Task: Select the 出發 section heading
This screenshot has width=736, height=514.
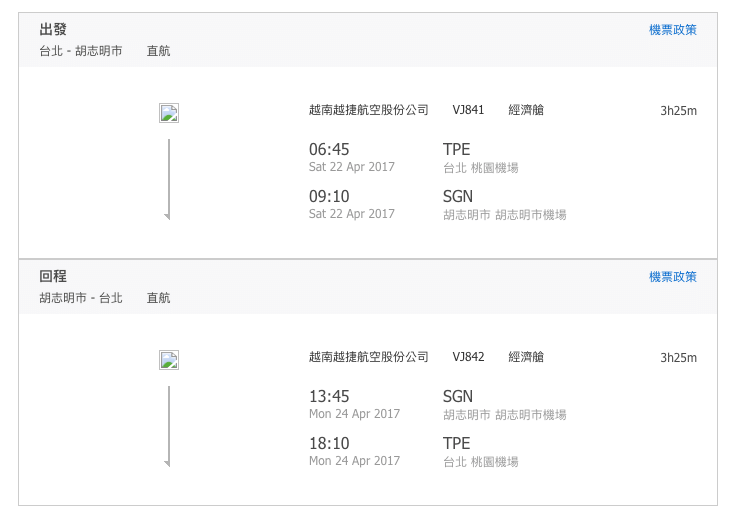Action: coord(53,29)
